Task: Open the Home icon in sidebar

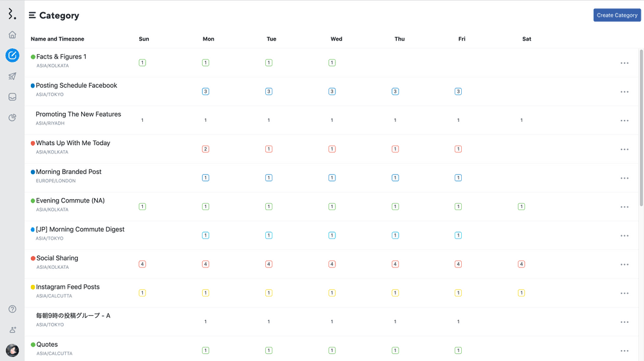Action: 12,35
